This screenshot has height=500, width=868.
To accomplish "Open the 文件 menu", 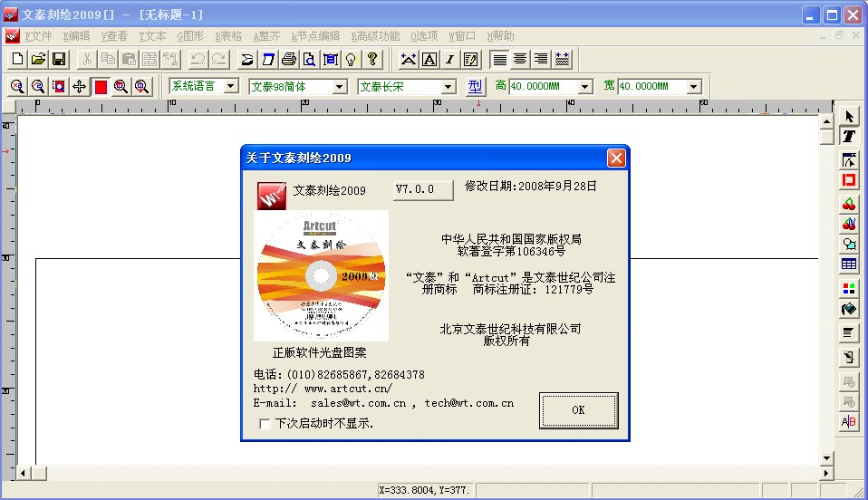I will pyautogui.click(x=37, y=36).
